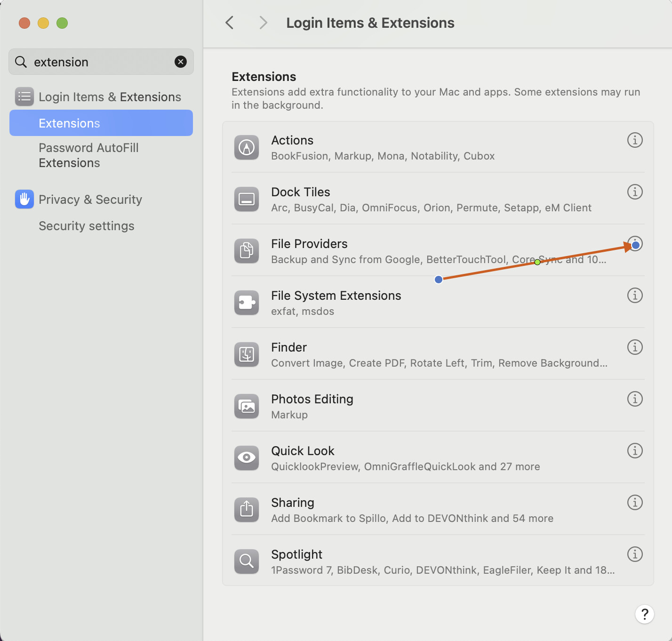Click the Finder extensions icon
672x641 pixels.
247,354
